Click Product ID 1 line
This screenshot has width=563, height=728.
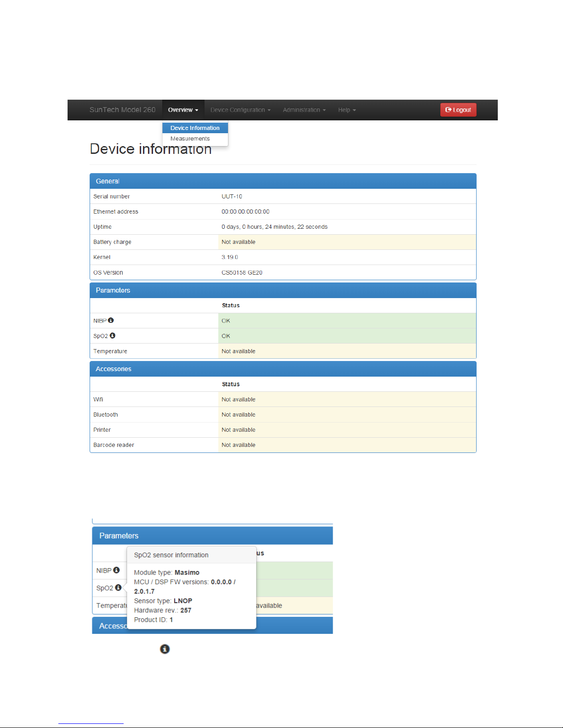(x=154, y=620)
